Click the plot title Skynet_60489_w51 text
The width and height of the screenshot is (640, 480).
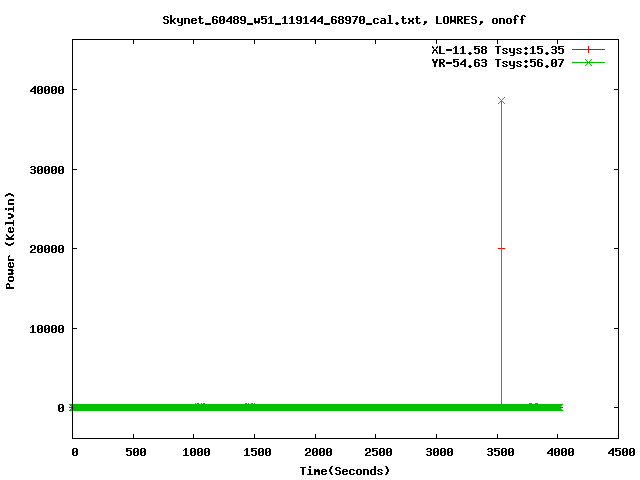tap(344, 20)
